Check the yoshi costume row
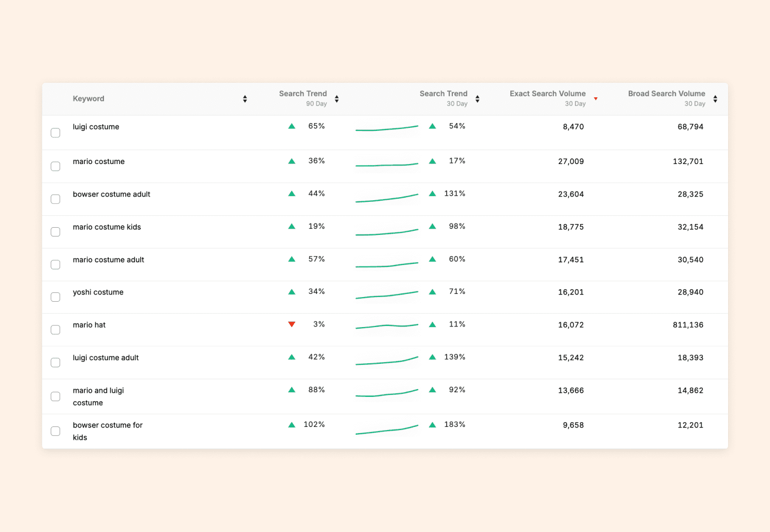 click(55, 297)
